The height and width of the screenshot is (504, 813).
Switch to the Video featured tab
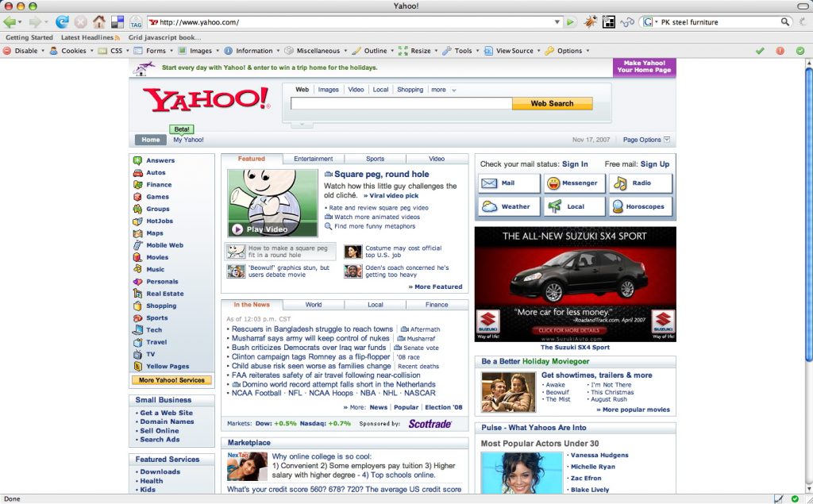[437, 159]
